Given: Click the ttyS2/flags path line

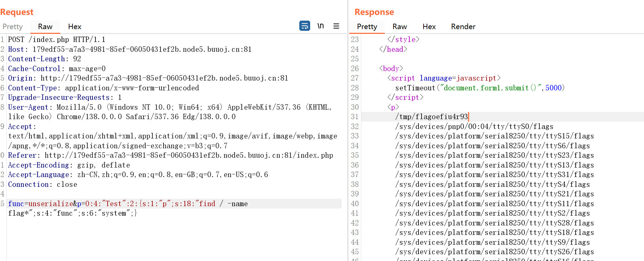Looking at the screenshot, I should [x=492, y=213].
